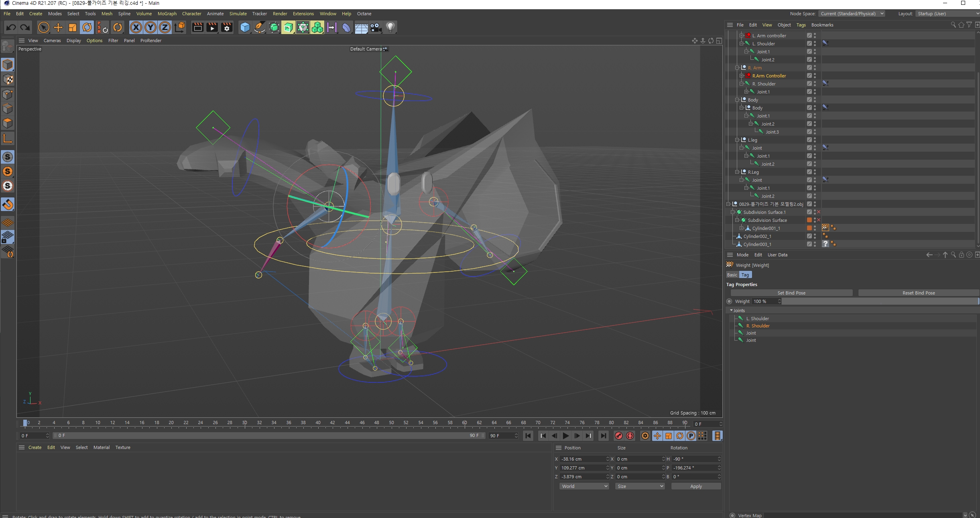Click Reset Bind Pose button

(919, 293)
